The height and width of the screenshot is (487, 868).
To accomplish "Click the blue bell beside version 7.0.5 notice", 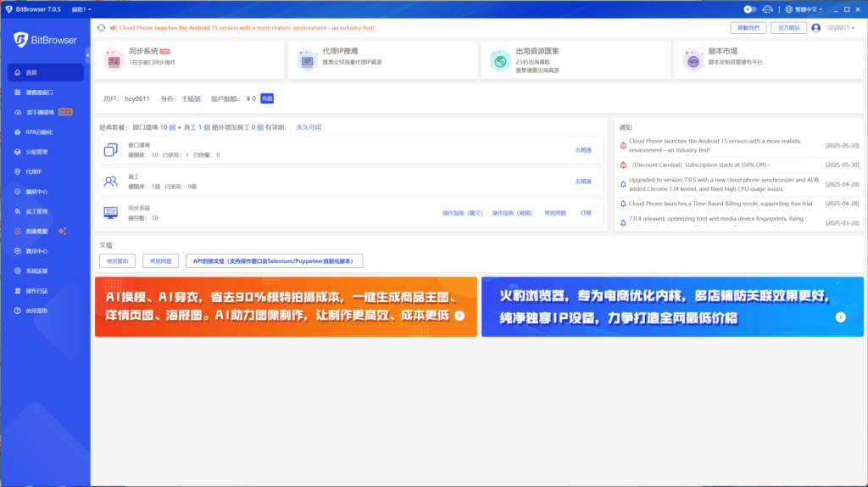I will pos(623,184).
